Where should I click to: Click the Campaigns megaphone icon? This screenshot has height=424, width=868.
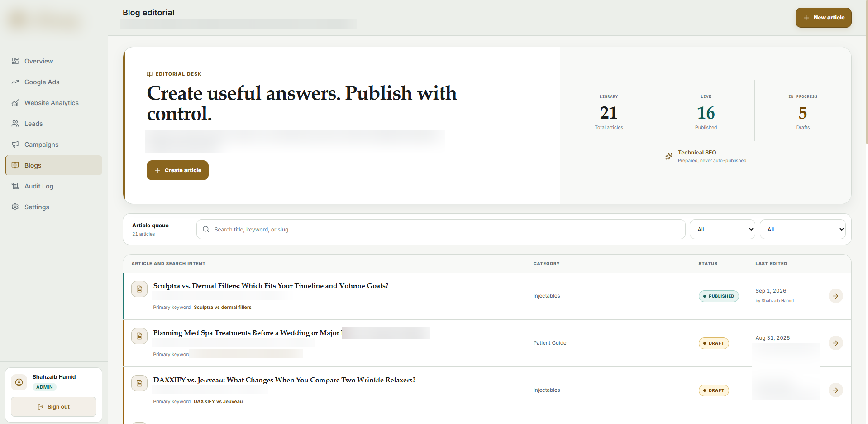click(15, 145)
